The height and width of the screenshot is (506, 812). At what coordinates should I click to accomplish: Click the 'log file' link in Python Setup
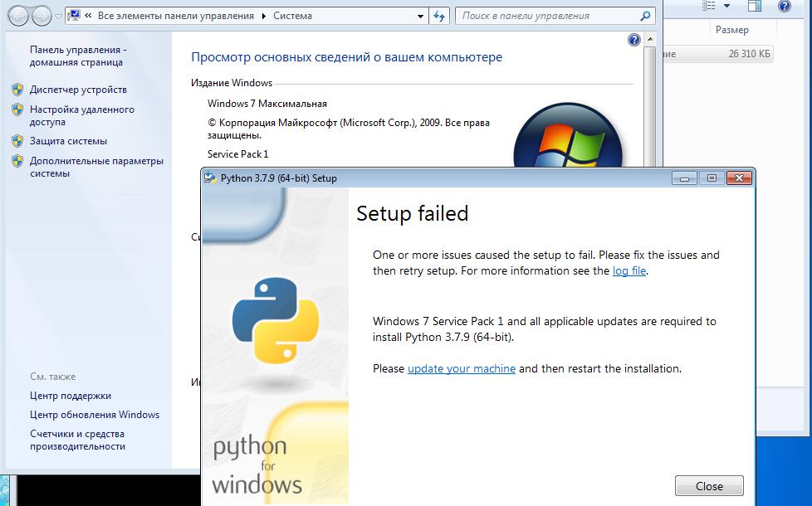629,270
